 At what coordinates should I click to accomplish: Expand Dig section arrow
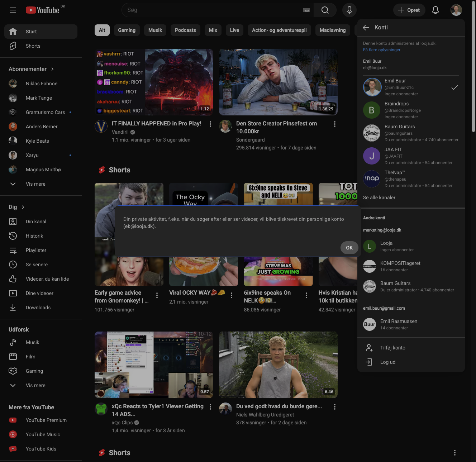23,207
